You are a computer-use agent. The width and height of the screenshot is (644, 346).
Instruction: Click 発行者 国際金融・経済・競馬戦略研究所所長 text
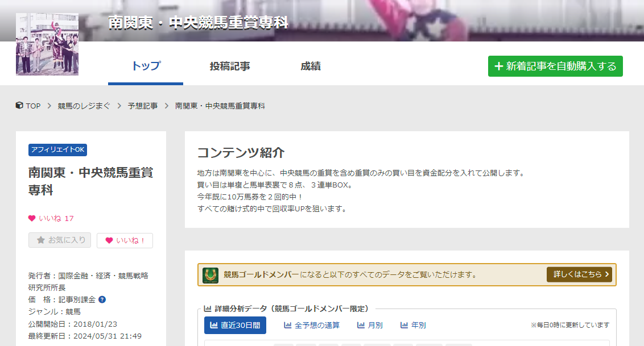(x=88, y=282)
